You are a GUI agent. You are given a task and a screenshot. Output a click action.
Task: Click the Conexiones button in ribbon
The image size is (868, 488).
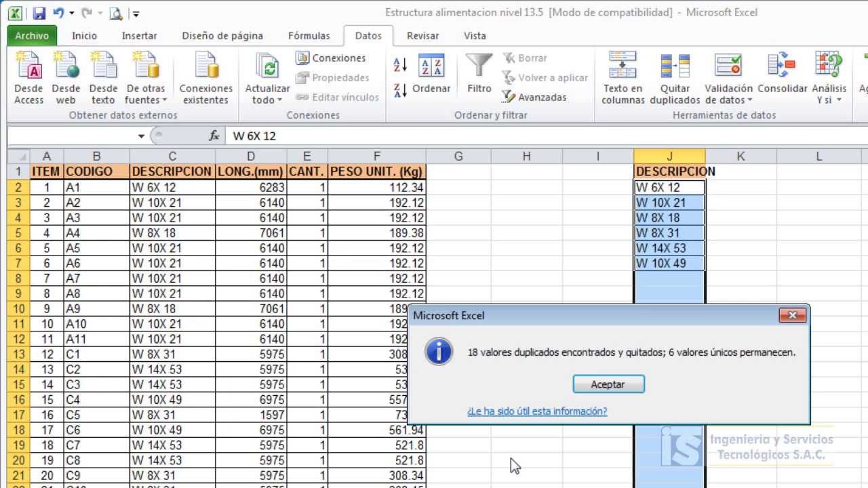click(x=331, y=58)
